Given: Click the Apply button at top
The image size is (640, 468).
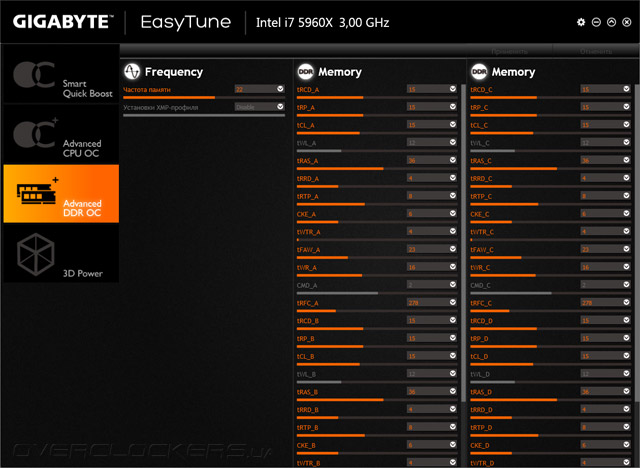Looking at the screenshot, I should (x=509, y=51).
